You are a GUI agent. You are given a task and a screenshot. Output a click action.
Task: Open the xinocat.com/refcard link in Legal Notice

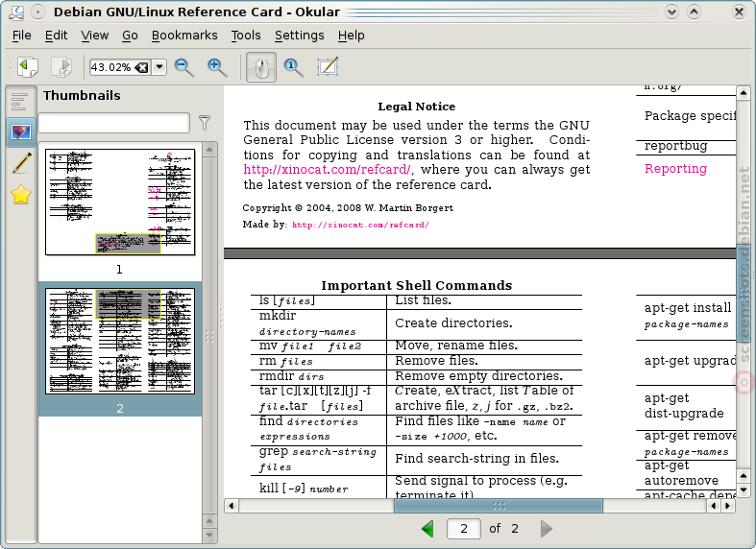point(328,170)
